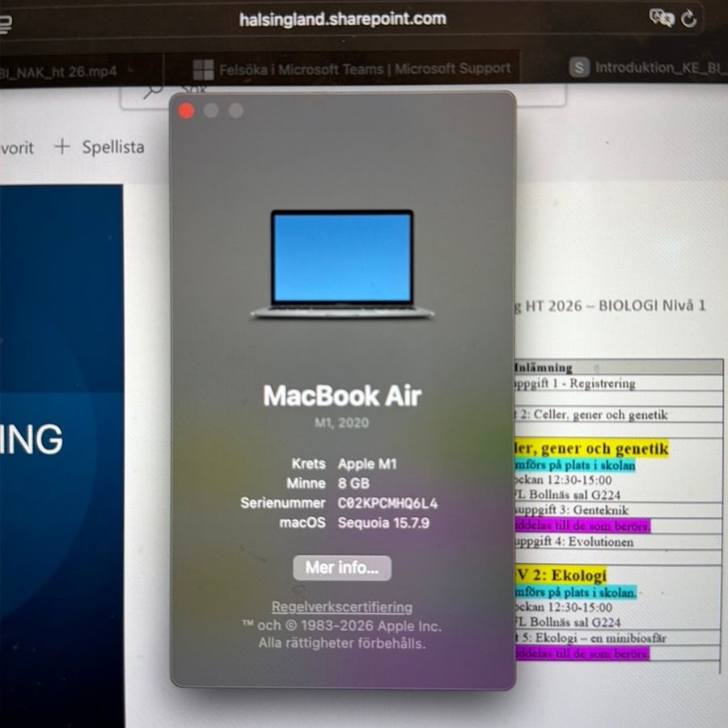The height and width of the screenshot is (728, 728).
Task: Click the serial number C02KPCMHQ6L4 text
Action: pyautogui.click(x=387, y=503)
